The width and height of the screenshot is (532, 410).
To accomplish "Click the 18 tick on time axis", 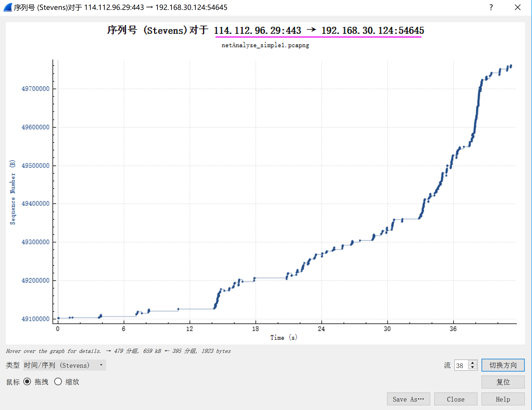I will click(256, 329).
